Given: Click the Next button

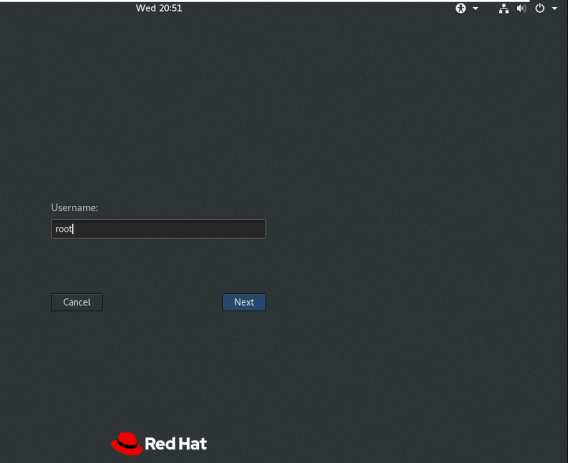Looking at the screenshot, I should 244,302.
